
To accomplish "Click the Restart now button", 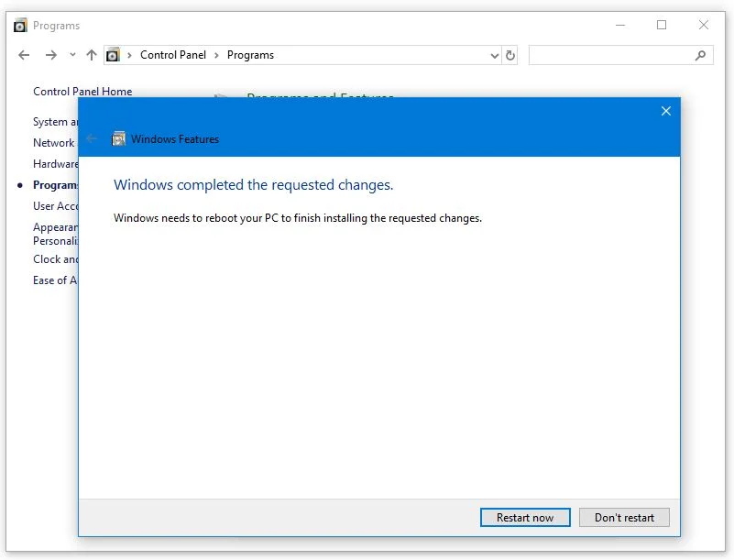I will tap(525, 518).
